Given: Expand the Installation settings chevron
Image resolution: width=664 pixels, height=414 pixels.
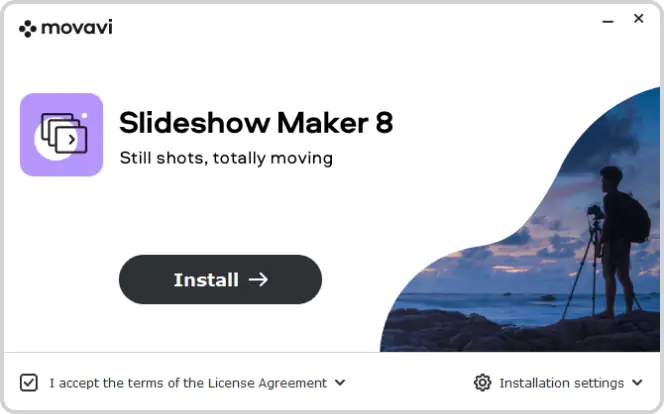Looking at the screenshot, I should pyautogui.click(x=637, y=383).
